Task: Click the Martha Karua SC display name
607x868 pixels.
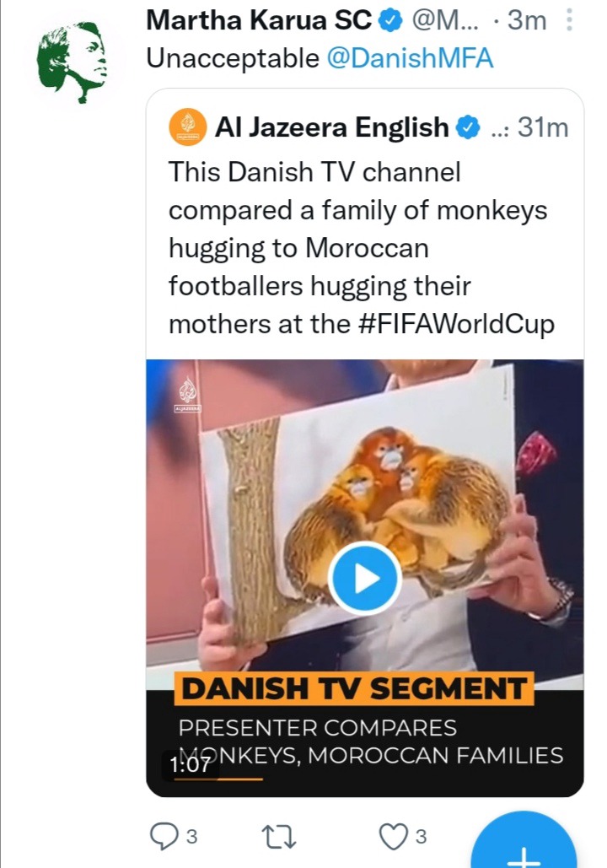Action: point(260,21)
